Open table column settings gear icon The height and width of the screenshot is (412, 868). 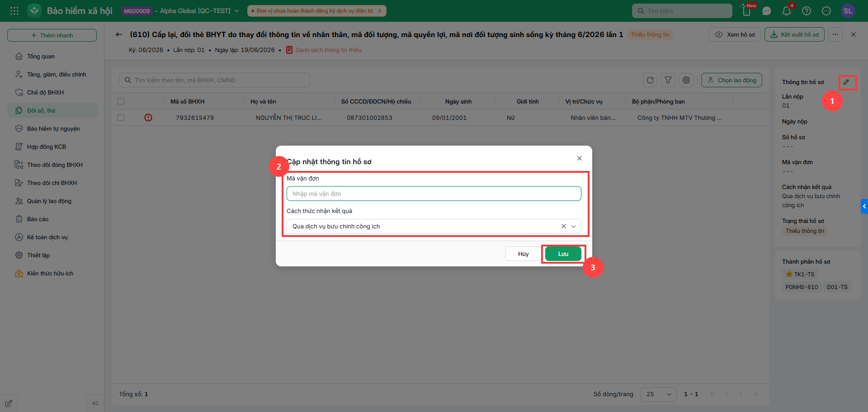pyautogui.click(x=686, y=80)
